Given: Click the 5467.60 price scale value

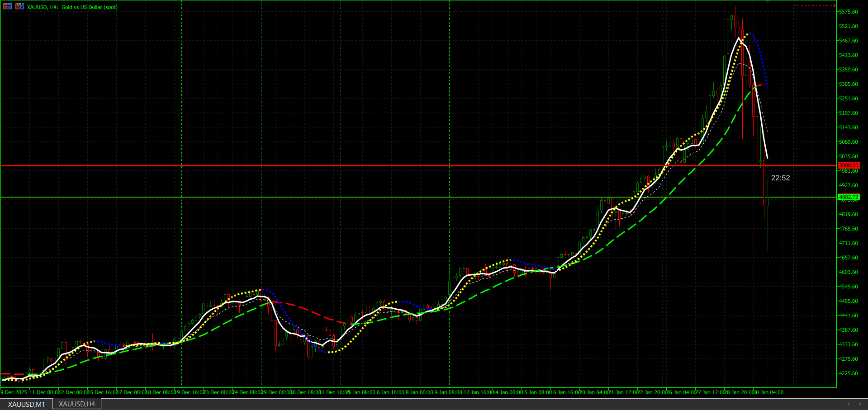Looking at the screenshot, I should [848, 41].
